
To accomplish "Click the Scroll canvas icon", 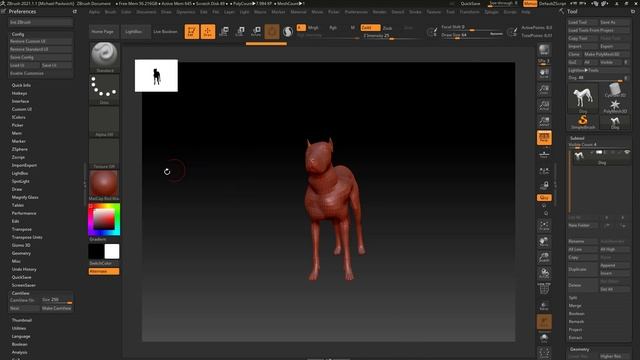I will 544,74.
